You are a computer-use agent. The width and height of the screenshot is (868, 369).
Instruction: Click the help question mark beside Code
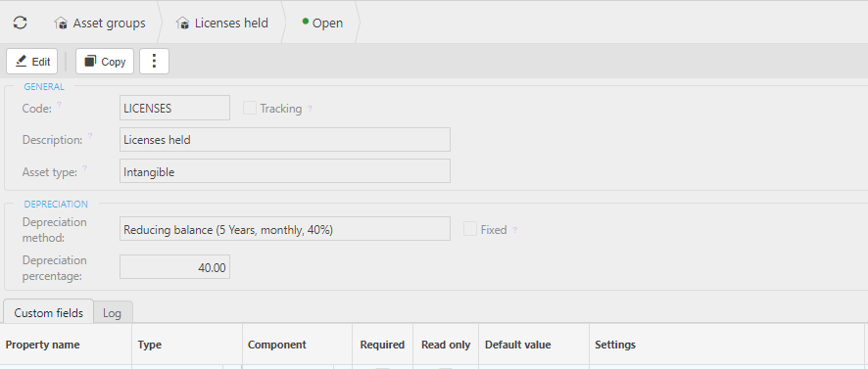pyautogui.click(x=59, y=104)
